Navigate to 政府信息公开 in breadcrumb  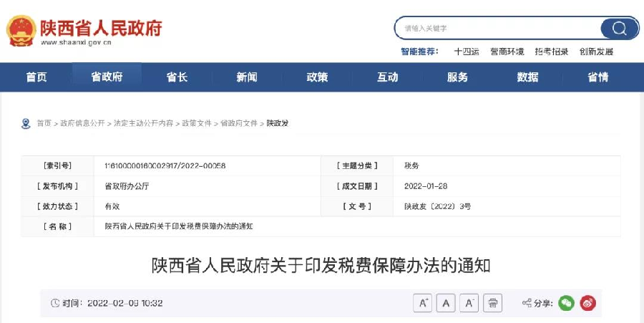tap(82, 123)
